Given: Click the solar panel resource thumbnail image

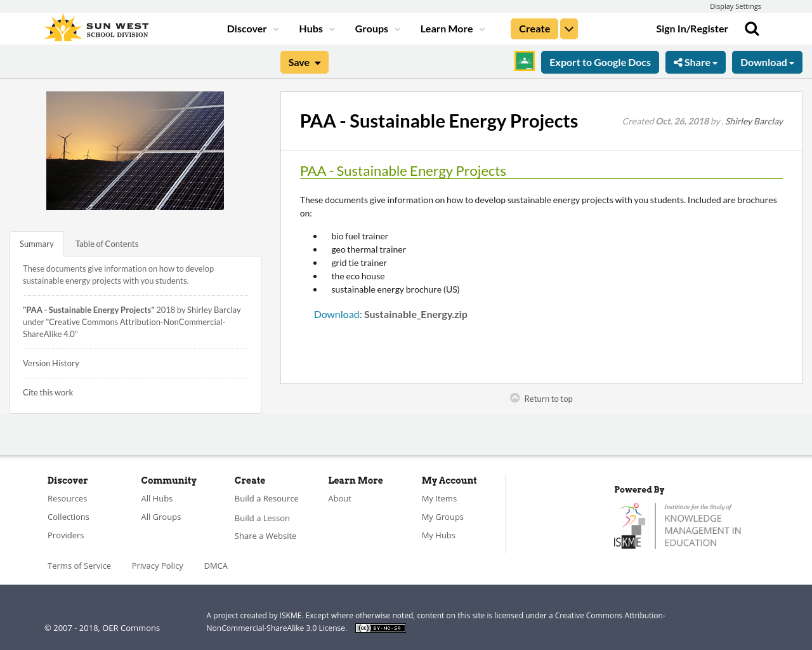Looking at the screenshot, I should pyautogui.click(x=135, y=150).
